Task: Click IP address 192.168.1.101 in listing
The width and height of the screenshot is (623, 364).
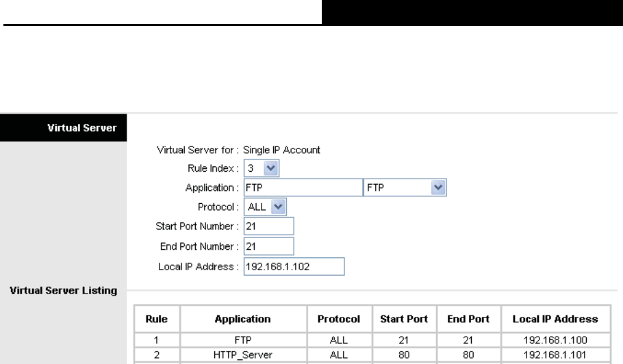Action: coord(555,355)
